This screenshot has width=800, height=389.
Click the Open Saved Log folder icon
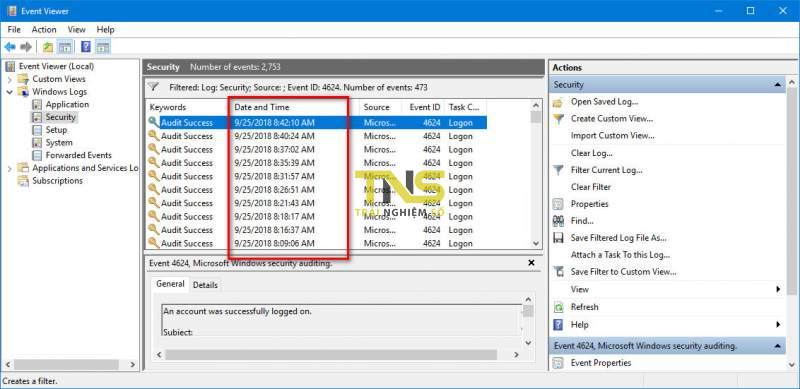tap(559, 102)
